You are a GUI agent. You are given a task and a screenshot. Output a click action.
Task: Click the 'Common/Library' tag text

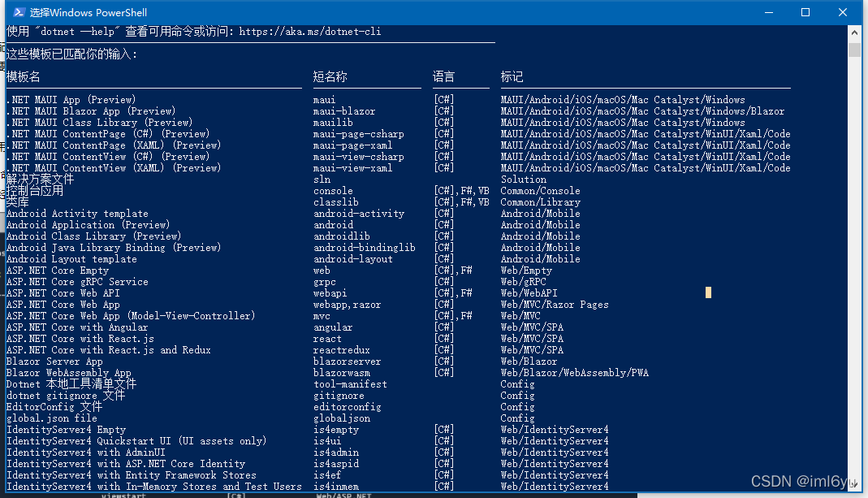tap(540, 202)
